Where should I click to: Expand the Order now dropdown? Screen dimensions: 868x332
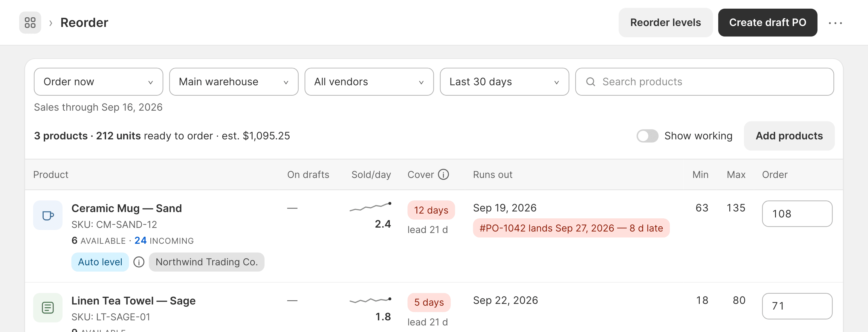coord(98,82)
